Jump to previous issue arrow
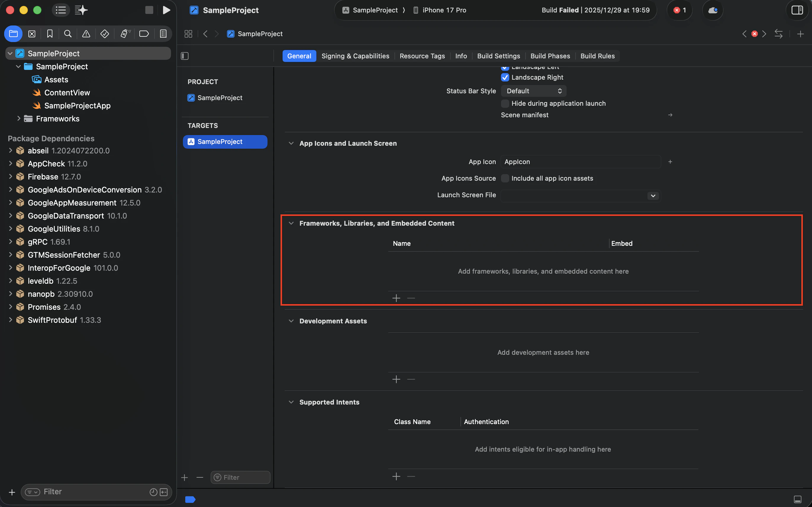 [x=744, y=34]
